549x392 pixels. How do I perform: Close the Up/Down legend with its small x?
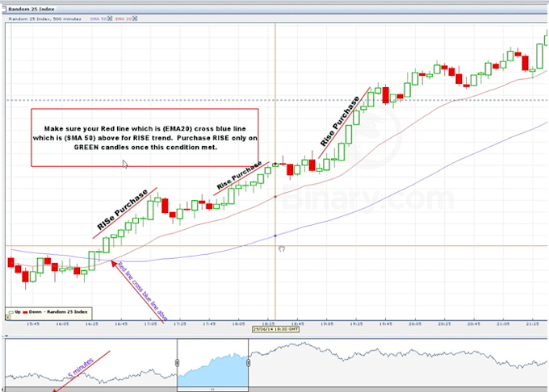coord(8,317)
